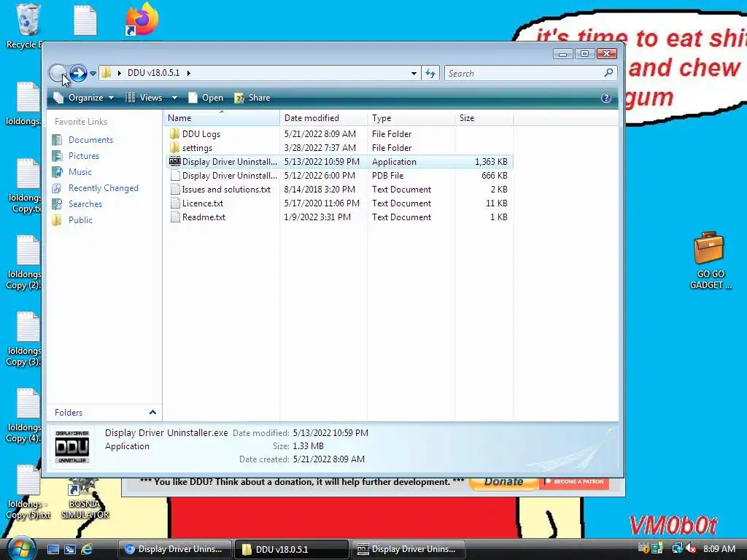Screen dimensions: 747x560
Task: Click DDU v18.0.5.1 breadcrumb in address bar
Action: click(153, 73)
